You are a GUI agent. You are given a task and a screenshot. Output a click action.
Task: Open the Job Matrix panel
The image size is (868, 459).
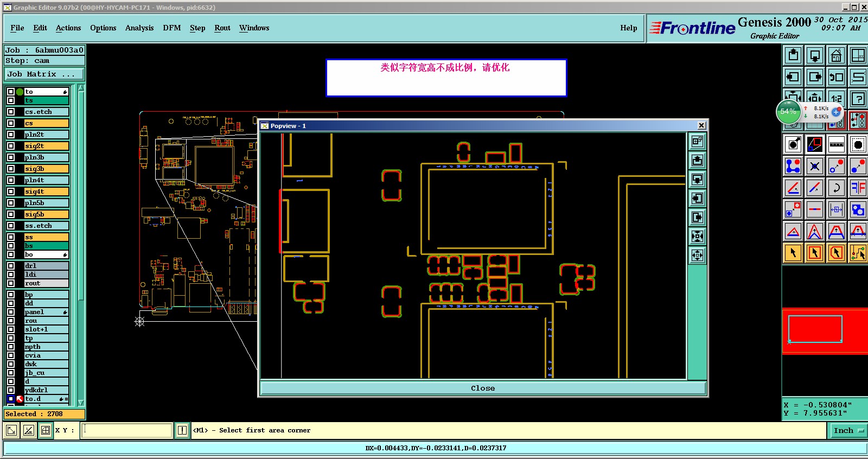[x=44, y=74]
